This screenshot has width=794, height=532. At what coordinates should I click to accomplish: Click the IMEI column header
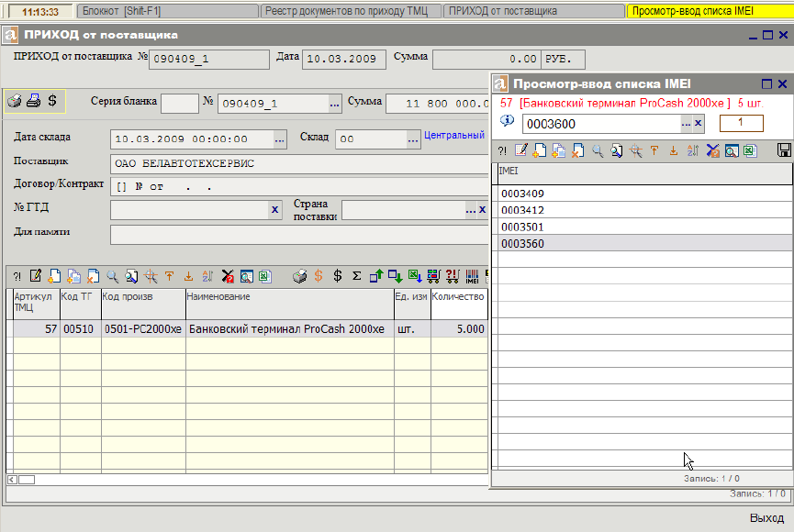coord(645,174)
